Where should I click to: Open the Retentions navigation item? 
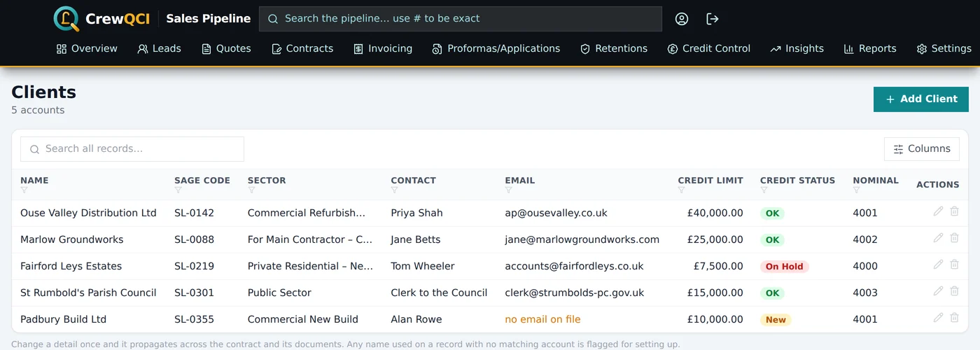click(614, 49)
